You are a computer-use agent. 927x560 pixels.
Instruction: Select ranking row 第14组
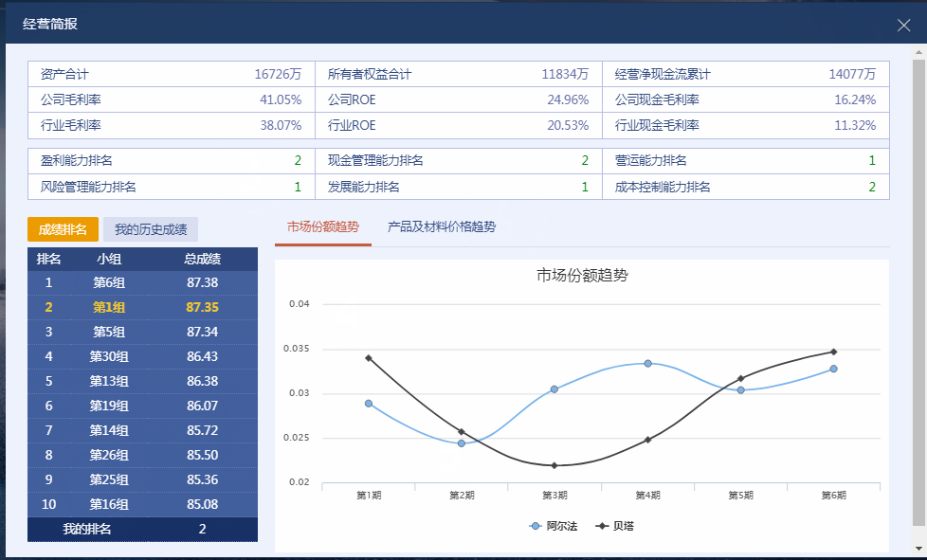pos(142,430)
